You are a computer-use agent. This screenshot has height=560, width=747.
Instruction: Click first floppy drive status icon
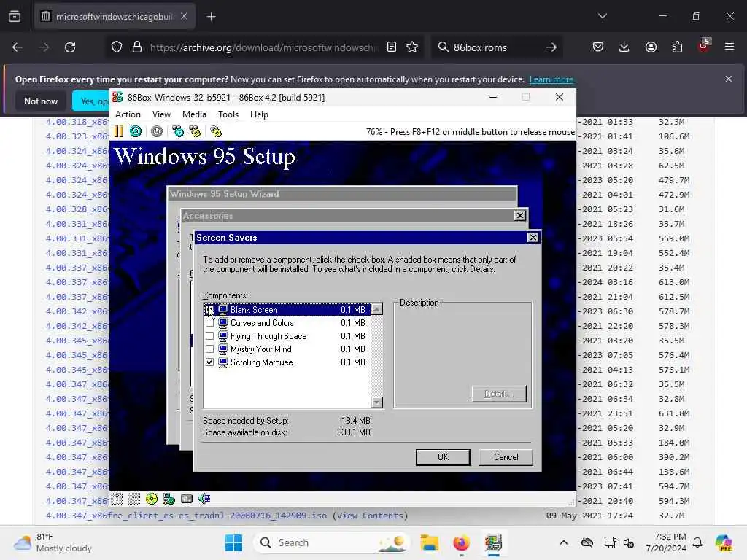coord(117,499)
